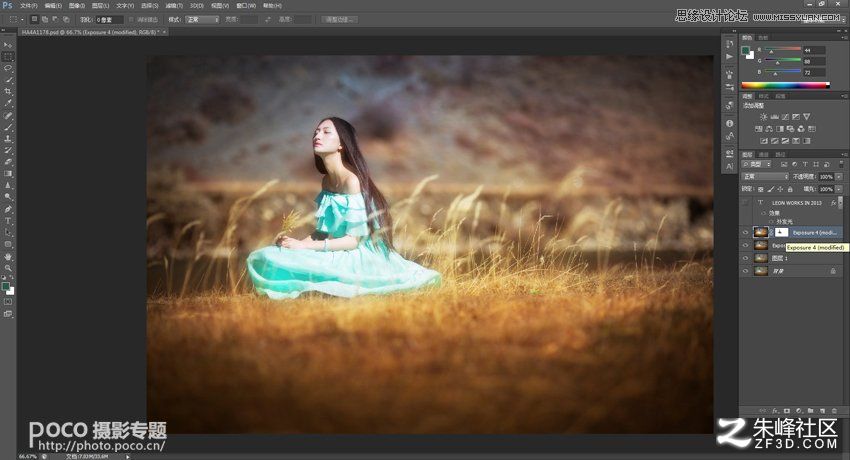The image size is (850, 460).
Task: Select the Exposure 4 layer mask thumbnail
Action: coord(781,232)
